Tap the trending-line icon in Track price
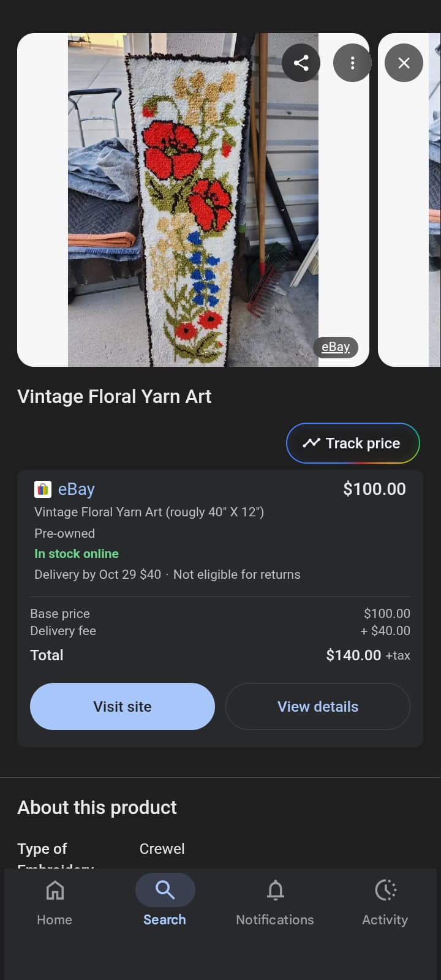Viewport: 441px width, 980px height. [x=311, y=443]
